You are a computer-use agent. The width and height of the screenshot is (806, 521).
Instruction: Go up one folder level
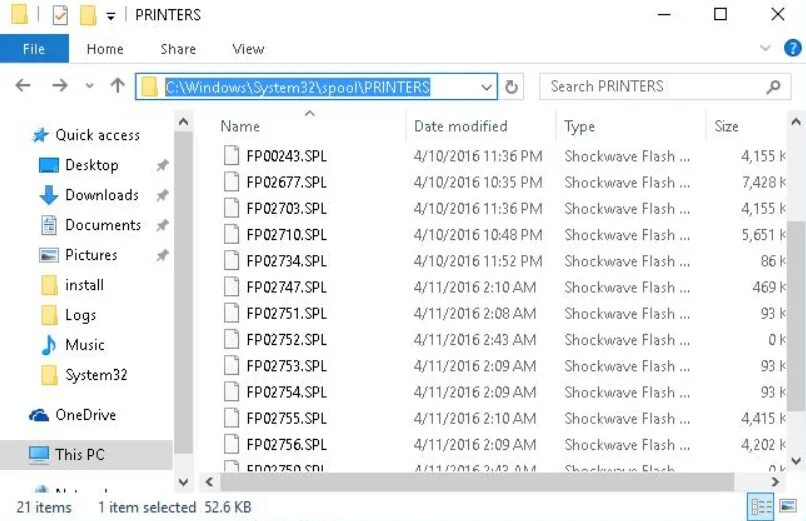[x=117, y=85]
